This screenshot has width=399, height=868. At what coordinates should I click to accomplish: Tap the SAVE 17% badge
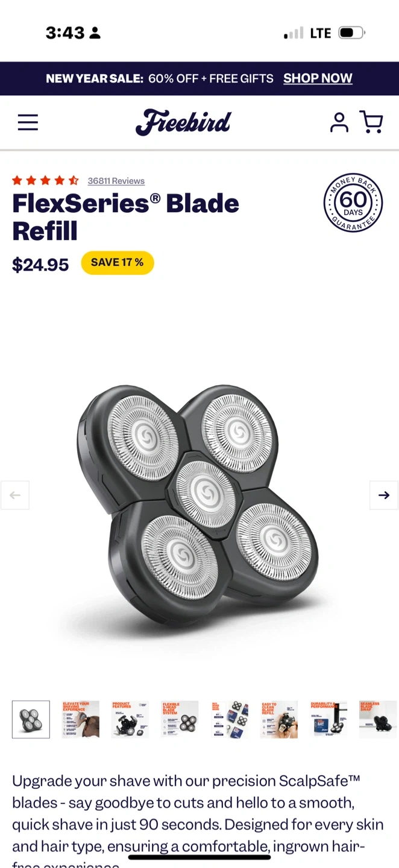click(x=118, y=263)
